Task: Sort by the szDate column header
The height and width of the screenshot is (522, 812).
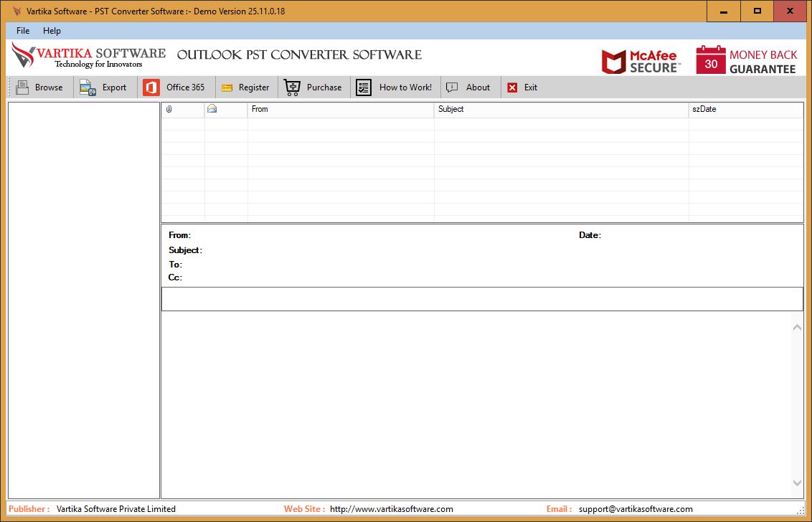Action: point(746,109)
